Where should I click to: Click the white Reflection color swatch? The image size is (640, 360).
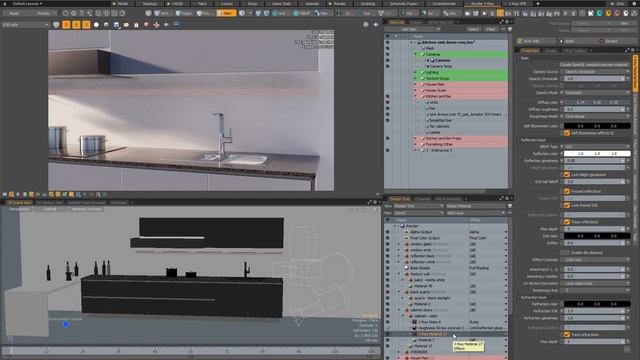[x=597, y=153]
